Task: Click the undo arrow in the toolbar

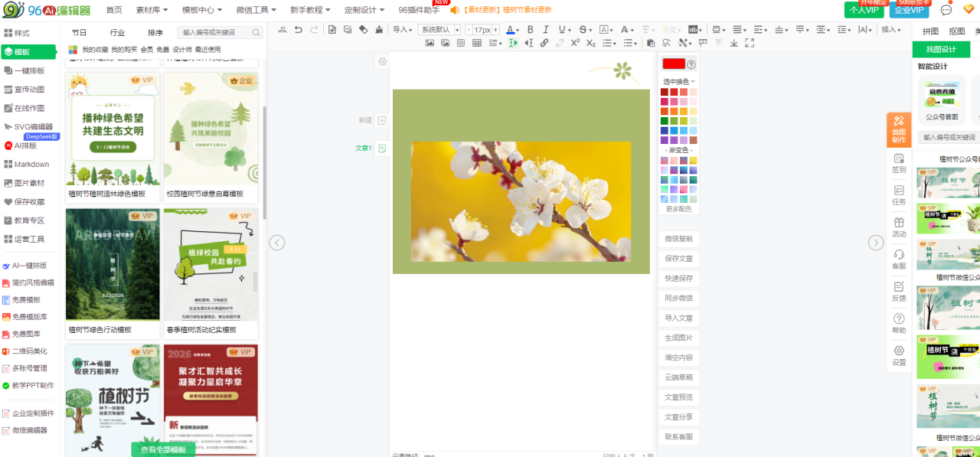Action: point(298,30)
